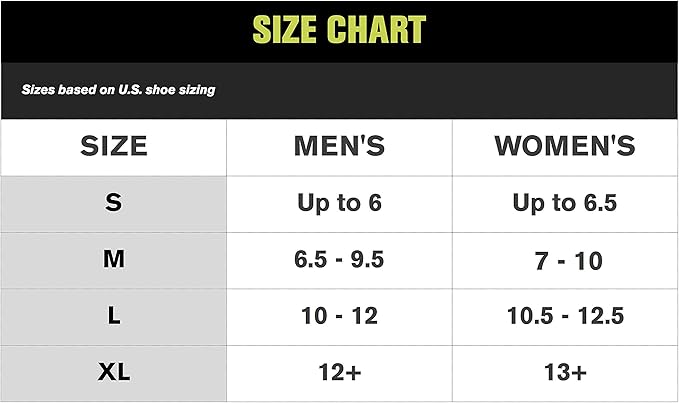The image size is (679, 403).
Task: Click the S size row label
Action: [113, 203]
